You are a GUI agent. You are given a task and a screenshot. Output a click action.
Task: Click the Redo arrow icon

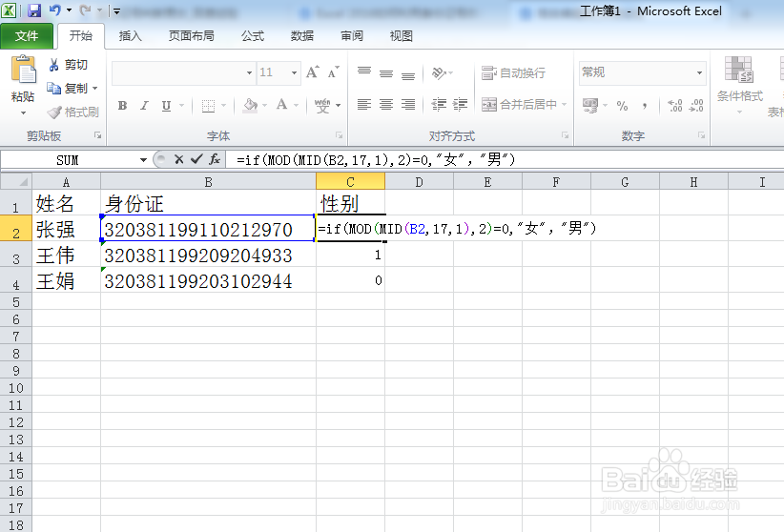point(86,10)
